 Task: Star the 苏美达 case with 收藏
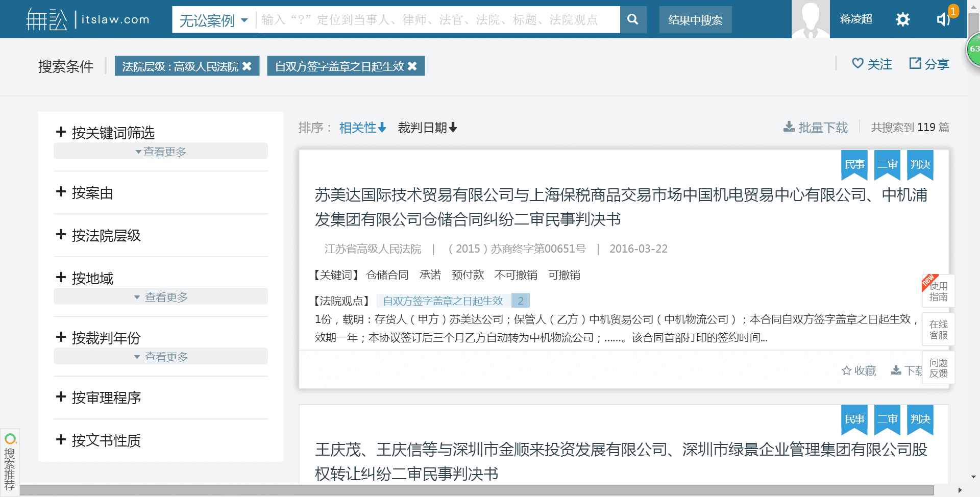coord(859,371)
